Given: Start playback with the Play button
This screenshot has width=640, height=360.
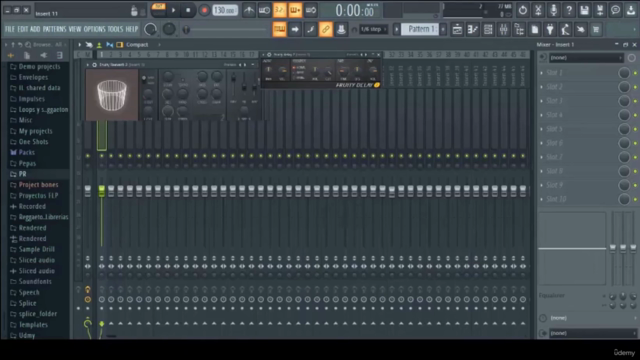Looking at the screenshot, I should coord(173,10).
